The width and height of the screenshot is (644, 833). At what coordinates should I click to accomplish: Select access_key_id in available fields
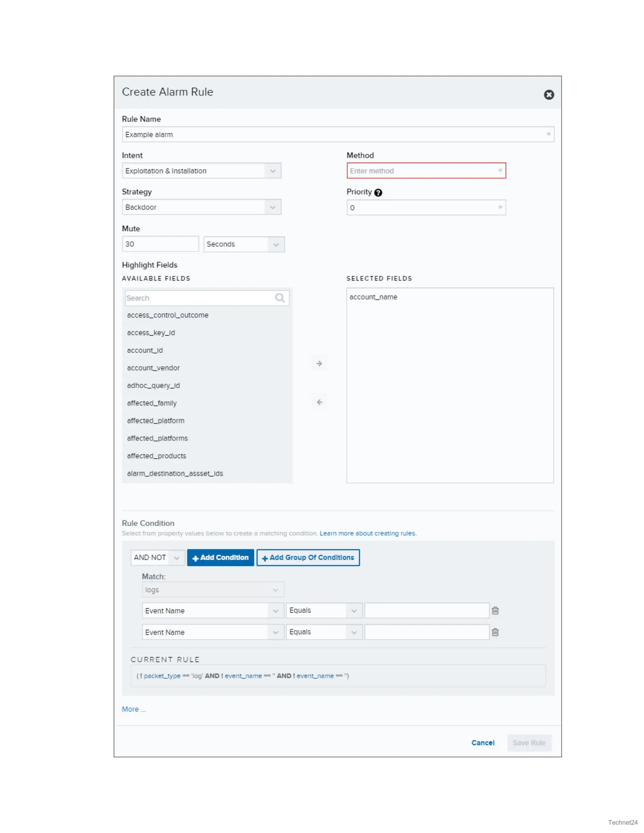pos(151,333)
